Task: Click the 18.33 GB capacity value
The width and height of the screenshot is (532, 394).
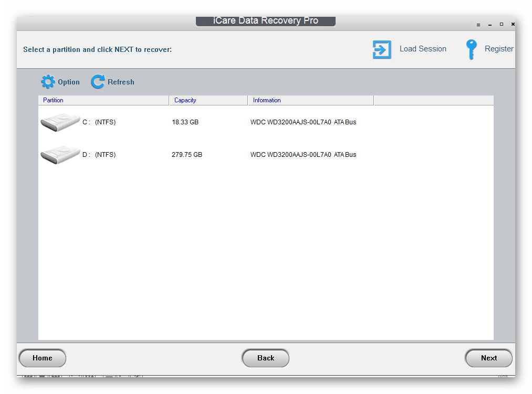Action: (185, 122)
